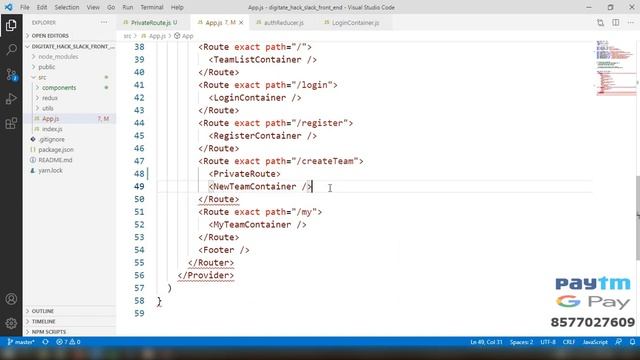Open the Run menu
This screenshot has width=640, height=360.
point(128,7)
